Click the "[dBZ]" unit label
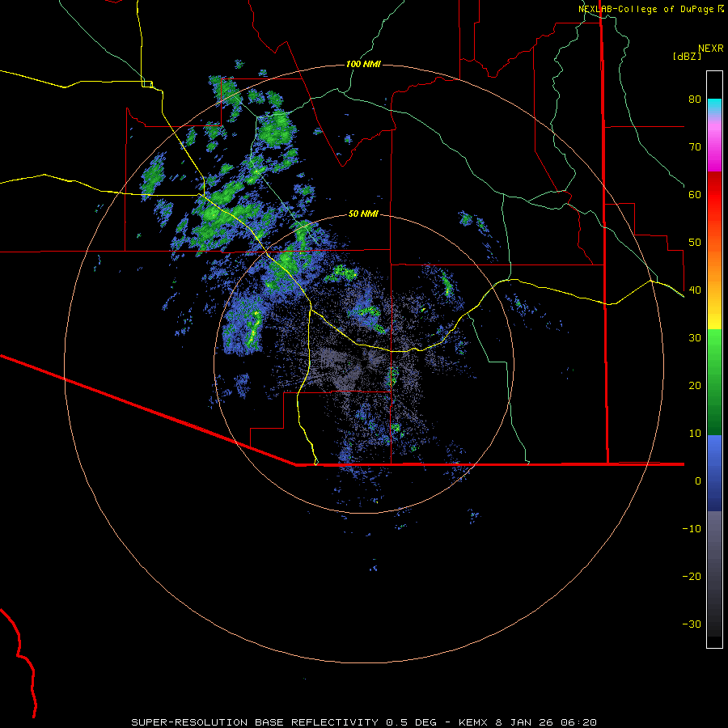728x728 pixels. click(x=687, y=56)
